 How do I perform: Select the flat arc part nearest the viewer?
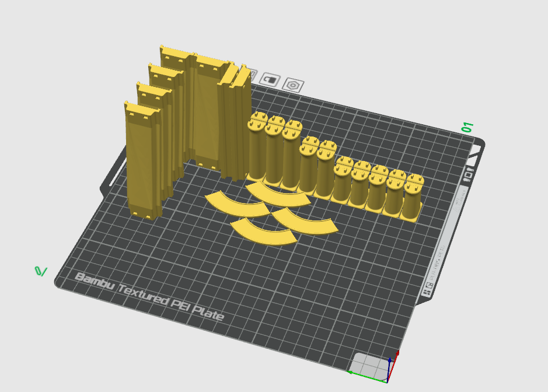pos(264,231)
